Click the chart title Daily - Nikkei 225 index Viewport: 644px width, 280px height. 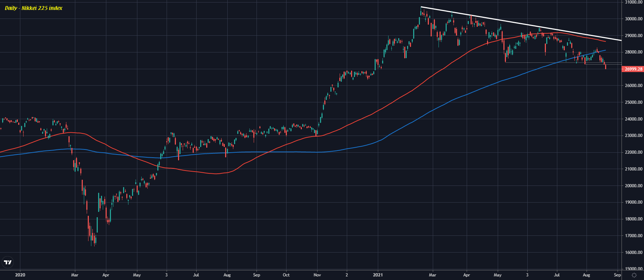pyautogui.click(x=34, y=8)
